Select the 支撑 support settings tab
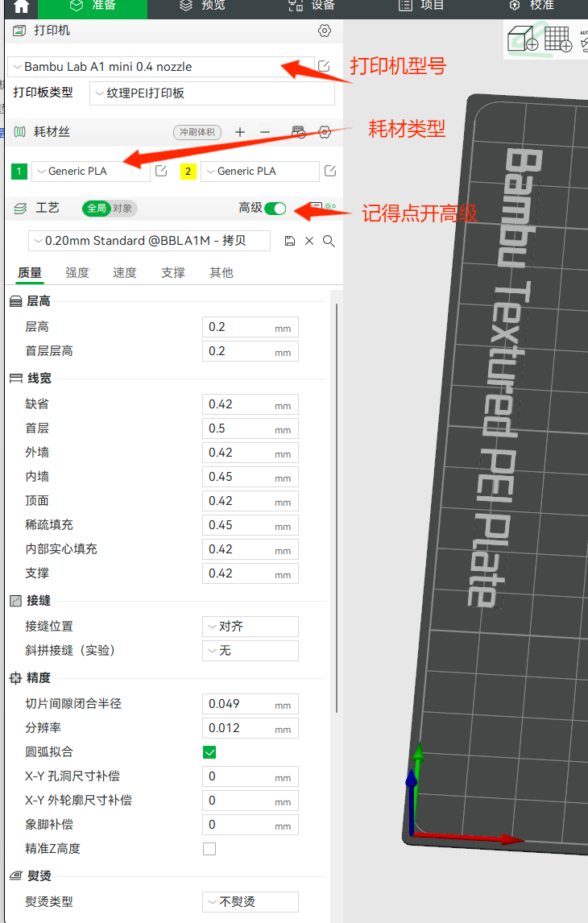The image size is (588, 923). point(173,272)
